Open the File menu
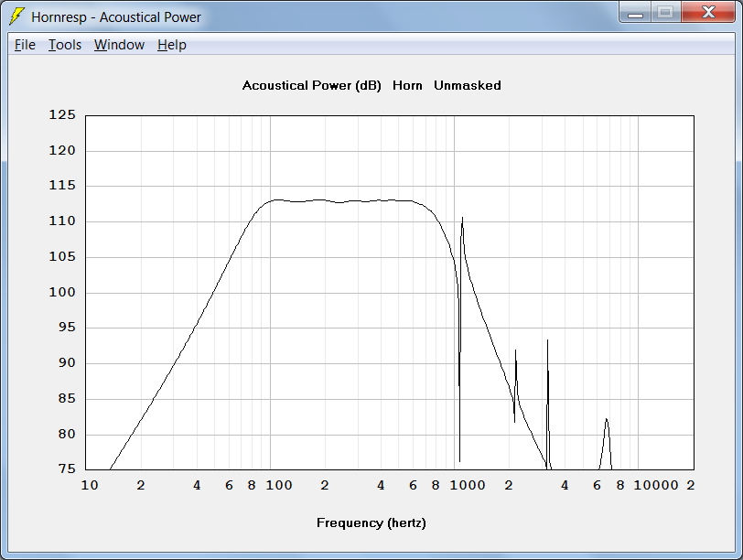This screenshot has width=743, height=560. click(x=25, y=45)
